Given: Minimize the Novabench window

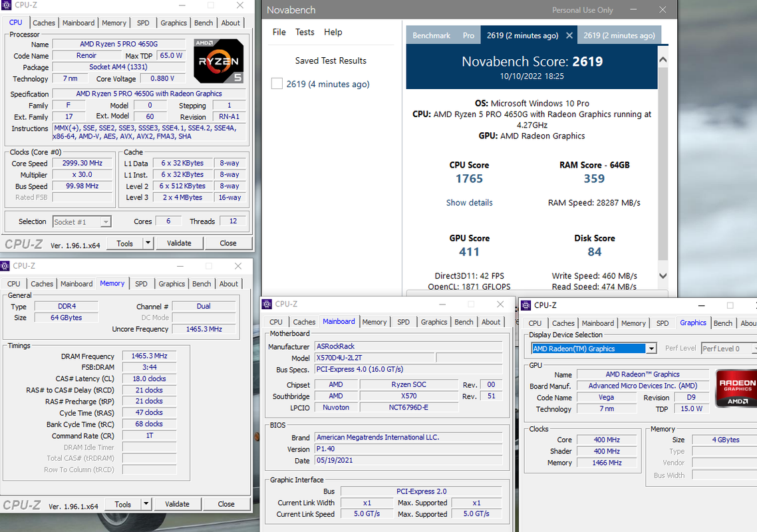Looking at the screenshot, I should pyautogui.click(x=633, y=10).
